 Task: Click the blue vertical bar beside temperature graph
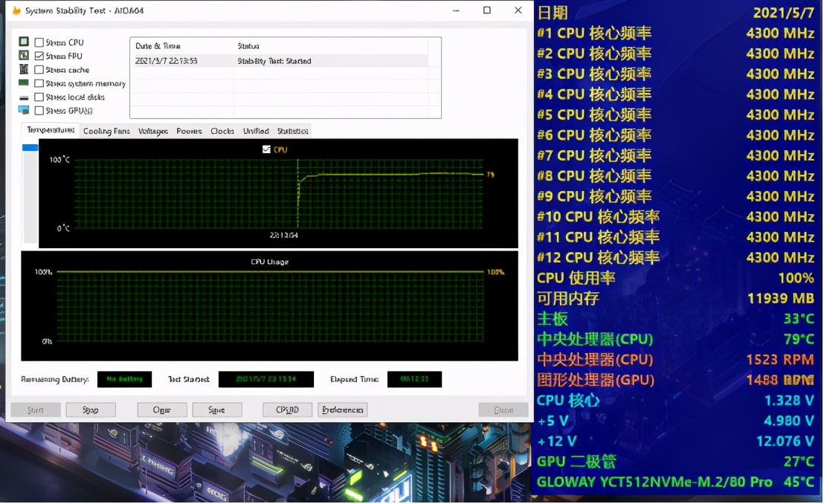pos(30,148)
